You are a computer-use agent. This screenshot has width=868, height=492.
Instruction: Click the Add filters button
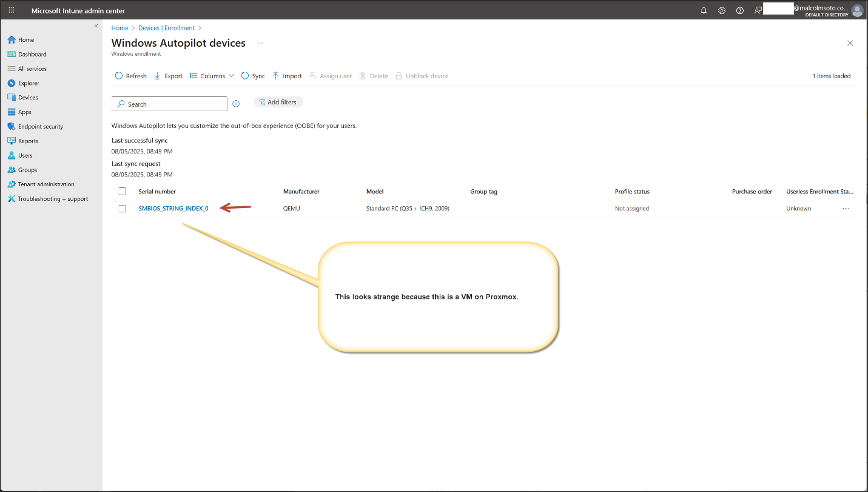(x=278, y=103)
